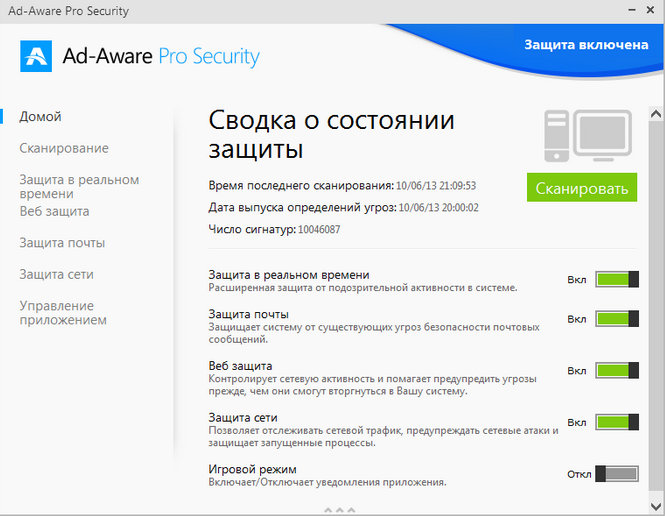
Task: Click the Защита сети heading in summary
Action: (x=243, y=418)
